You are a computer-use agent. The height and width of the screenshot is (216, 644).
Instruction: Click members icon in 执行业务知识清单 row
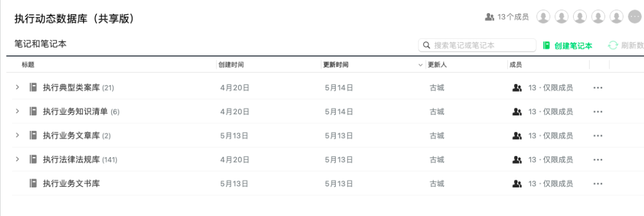tap(516, 111)
